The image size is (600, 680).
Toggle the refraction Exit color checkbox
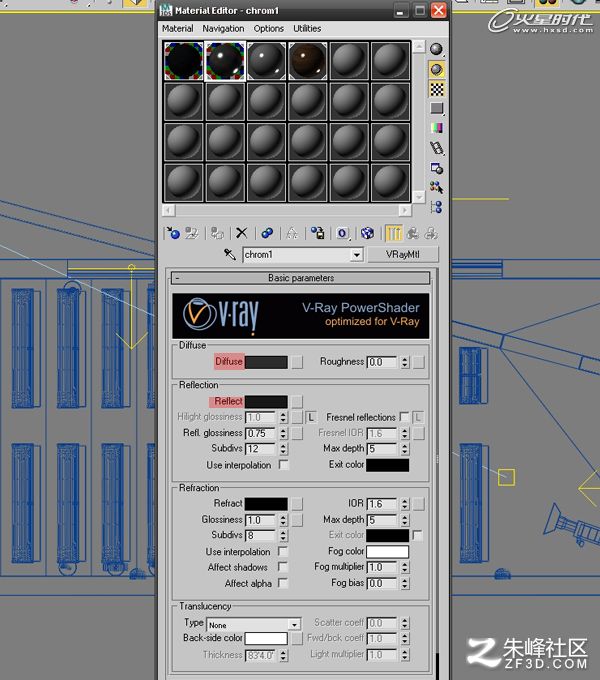(417, 535)
